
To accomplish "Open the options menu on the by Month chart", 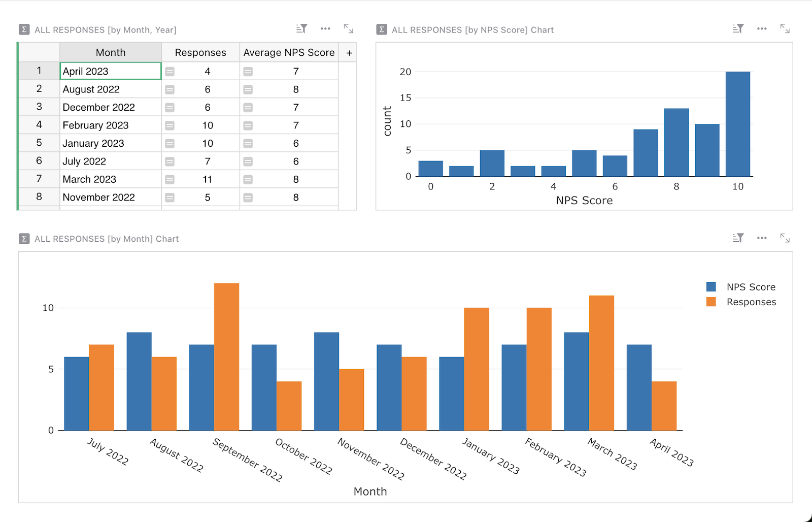I will tap(762, 238).
